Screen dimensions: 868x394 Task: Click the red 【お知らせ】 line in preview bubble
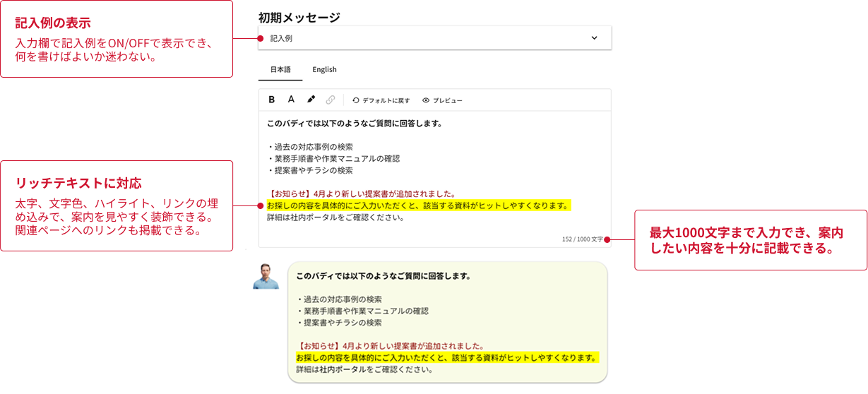click(391, 346)
